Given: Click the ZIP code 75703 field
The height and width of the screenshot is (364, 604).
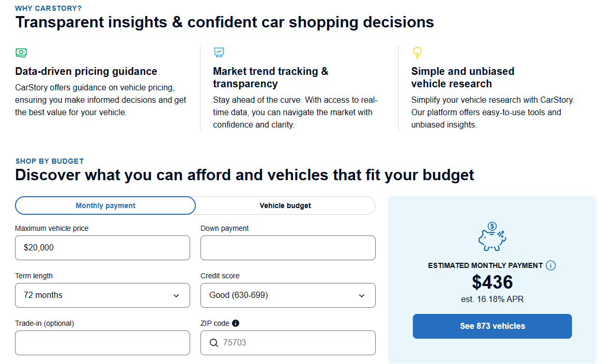Looking at the screenshot, I should point(295,343).
